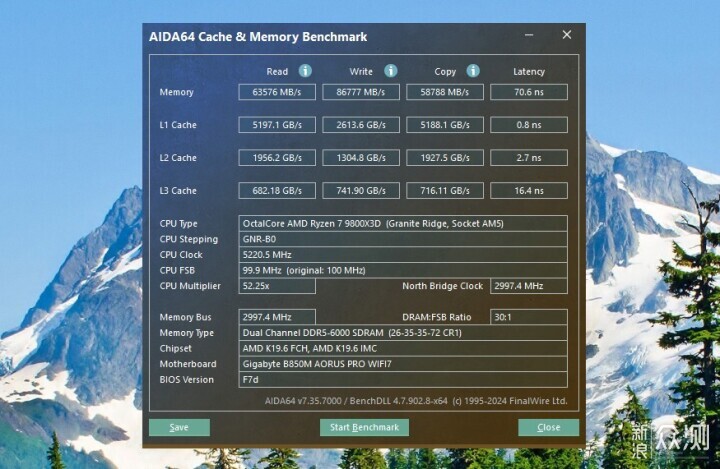Click the AIDA64 Cache & Memory Benchmark title
The width and height of the screenshot is (720, 469).
(x=258, y=37)
